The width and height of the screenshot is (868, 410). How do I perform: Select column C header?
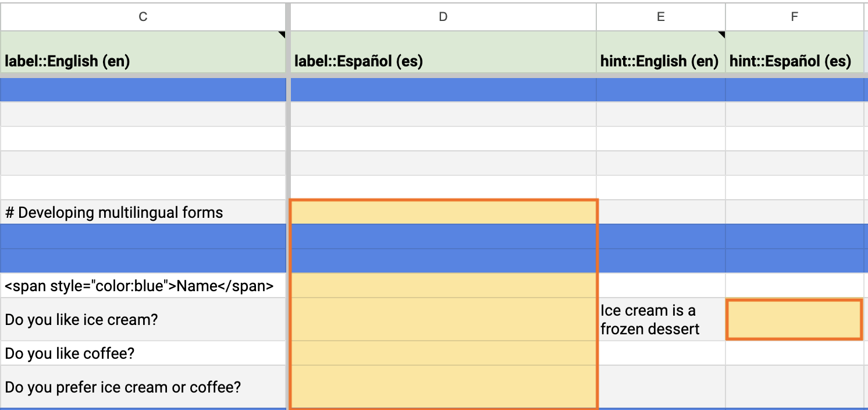143,17
